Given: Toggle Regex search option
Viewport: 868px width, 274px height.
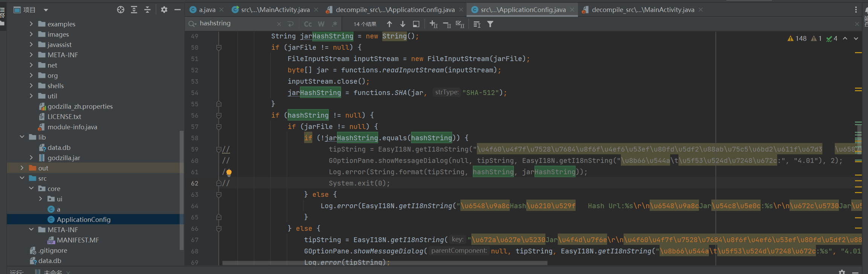Looking at the screenshot, I should [x=335, y=24].
